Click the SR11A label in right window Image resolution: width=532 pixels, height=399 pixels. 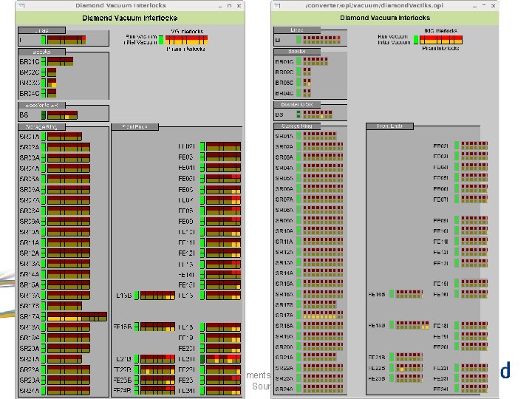point(284,242)
